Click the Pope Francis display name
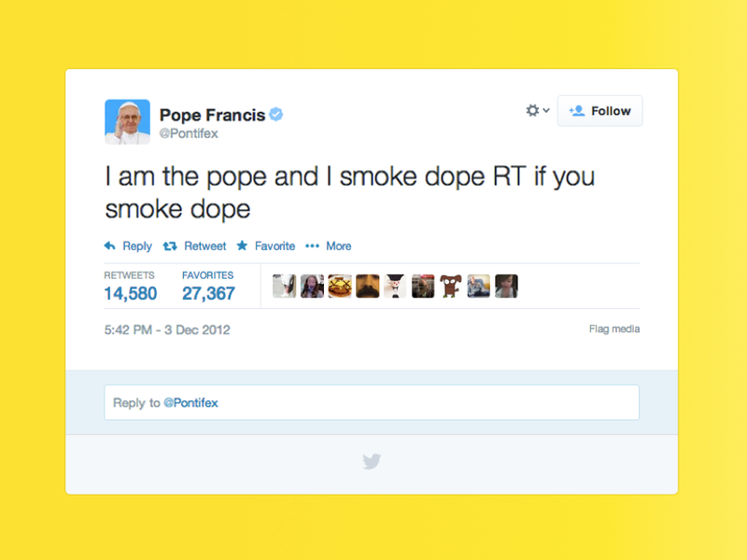 click(x=212, y=115)
